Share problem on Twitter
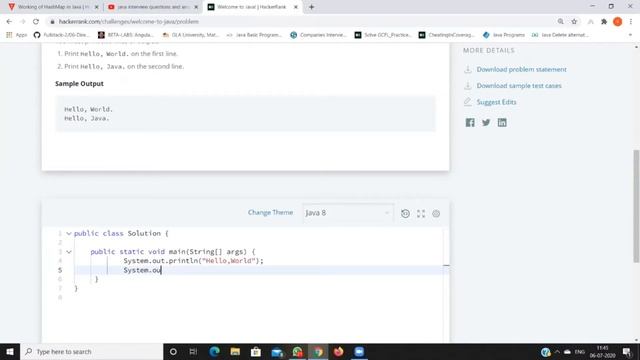Image resolution: width=640 pixels, height=360 pixels. [x=486, y=122]
